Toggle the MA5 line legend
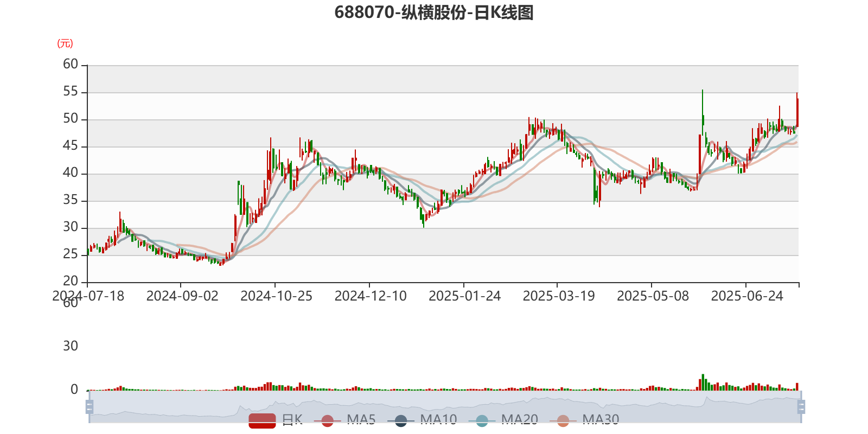This screenshot has height=434, width=868. coord(344,420)
